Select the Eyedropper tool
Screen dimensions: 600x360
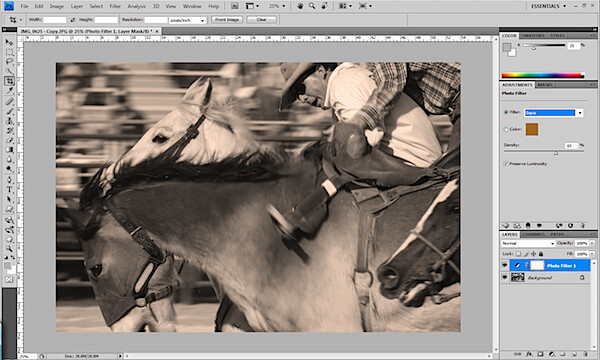coord(9,91)
